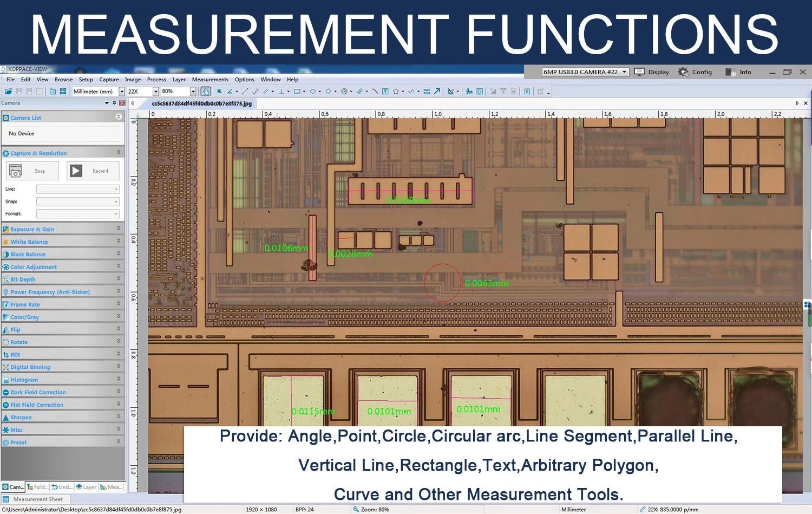Switch to the Layer panel tab
The image size is (812, 514).
click(87, 487)
